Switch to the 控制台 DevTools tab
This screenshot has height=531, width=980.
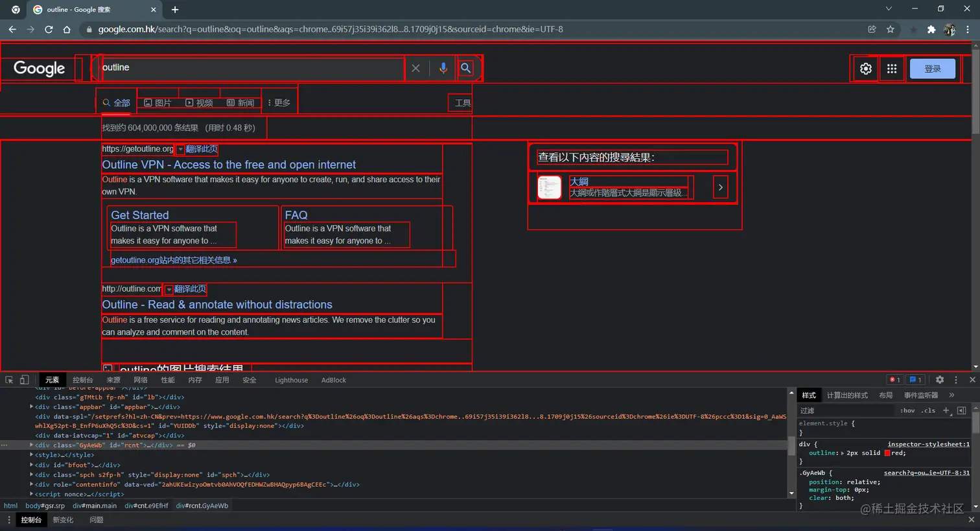tap(82, 380)
